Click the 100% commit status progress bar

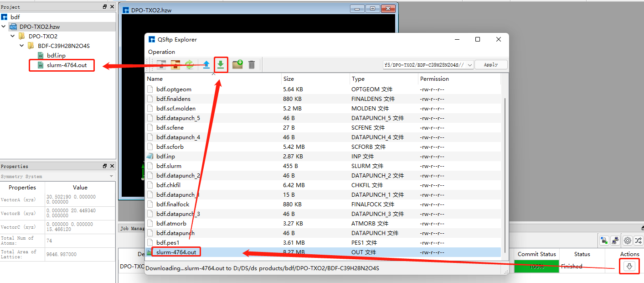[536, 266]
